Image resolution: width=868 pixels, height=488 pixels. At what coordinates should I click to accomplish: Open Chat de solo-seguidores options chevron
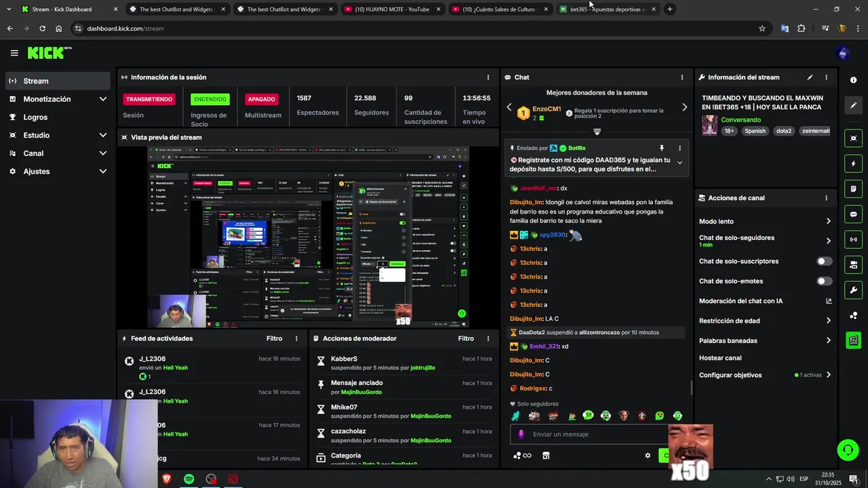(828, 241)
